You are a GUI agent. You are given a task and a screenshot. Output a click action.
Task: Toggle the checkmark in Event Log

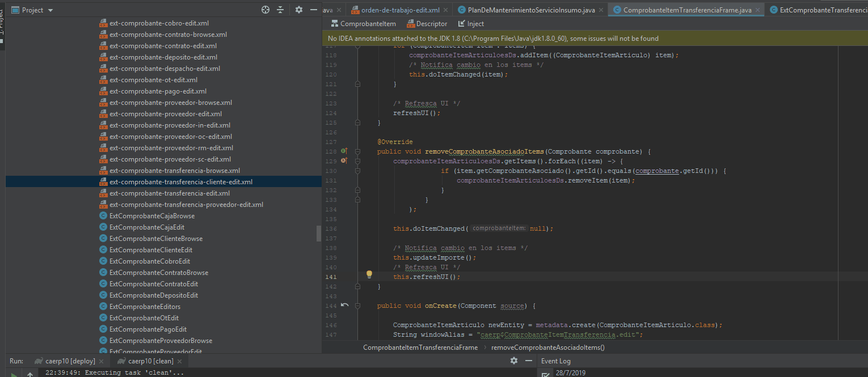click(x=545, y=374)
